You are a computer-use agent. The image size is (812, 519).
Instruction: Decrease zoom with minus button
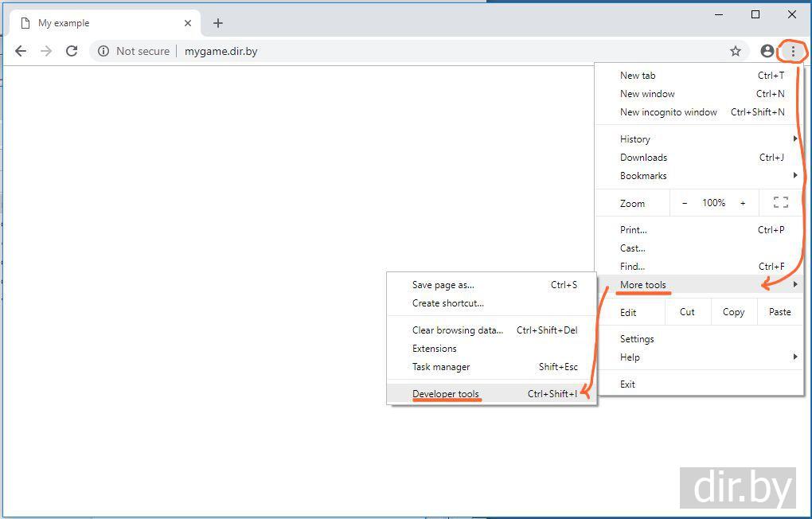tap(685, 203)
